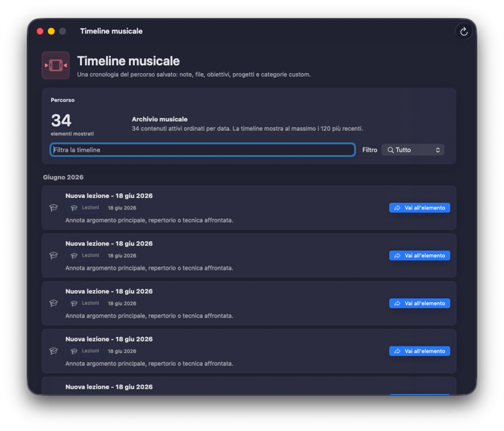Click '18 giu 2026' date in second lesson card
The image size is (504, 431).
(x=122, y=256)
